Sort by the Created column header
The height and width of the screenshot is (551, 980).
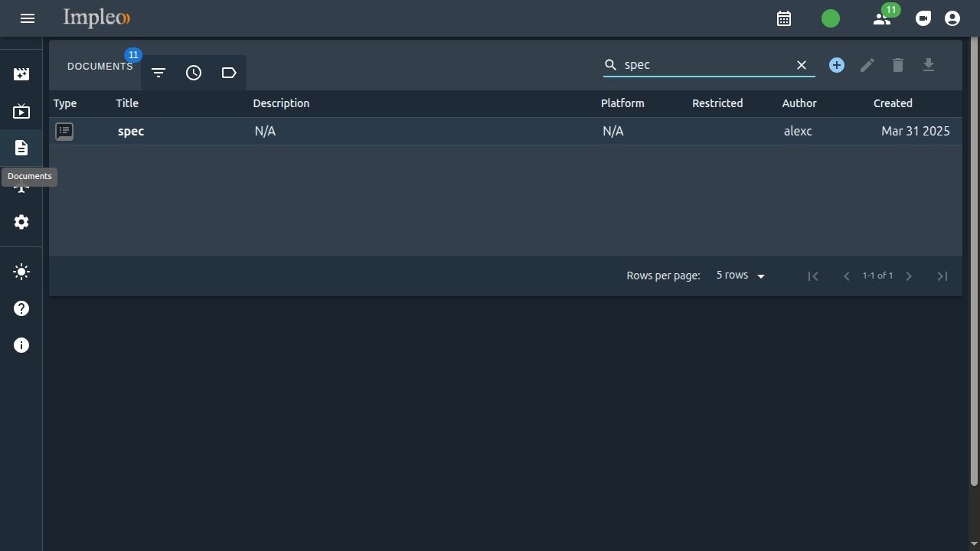pyautogui.click(x=893, y=103)
